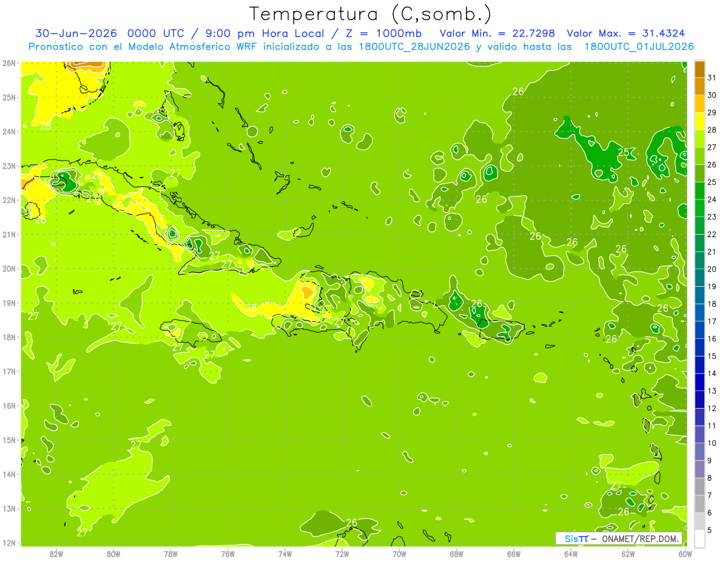Click the 74W longitude axis label
This screenshot has width=728, height=562.
[x=285, y=554]
